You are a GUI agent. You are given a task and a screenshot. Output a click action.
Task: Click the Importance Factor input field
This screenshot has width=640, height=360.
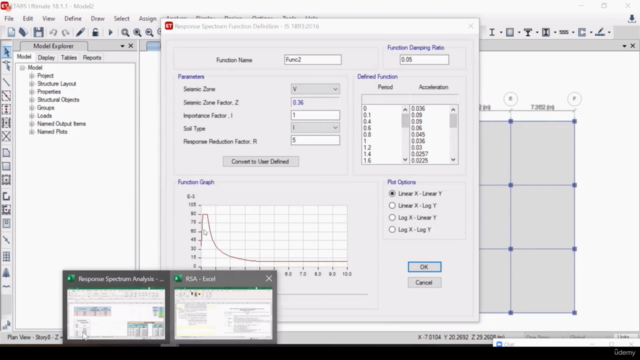point(315,116)
